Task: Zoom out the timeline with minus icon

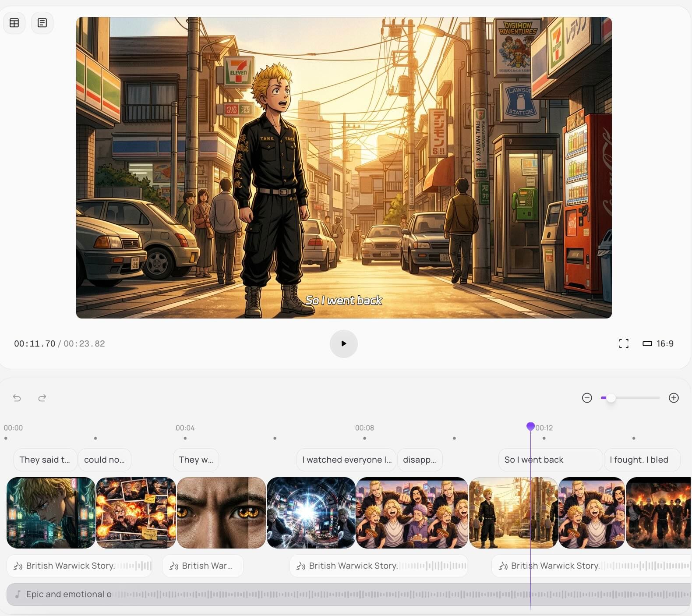Action: point(587,398)
